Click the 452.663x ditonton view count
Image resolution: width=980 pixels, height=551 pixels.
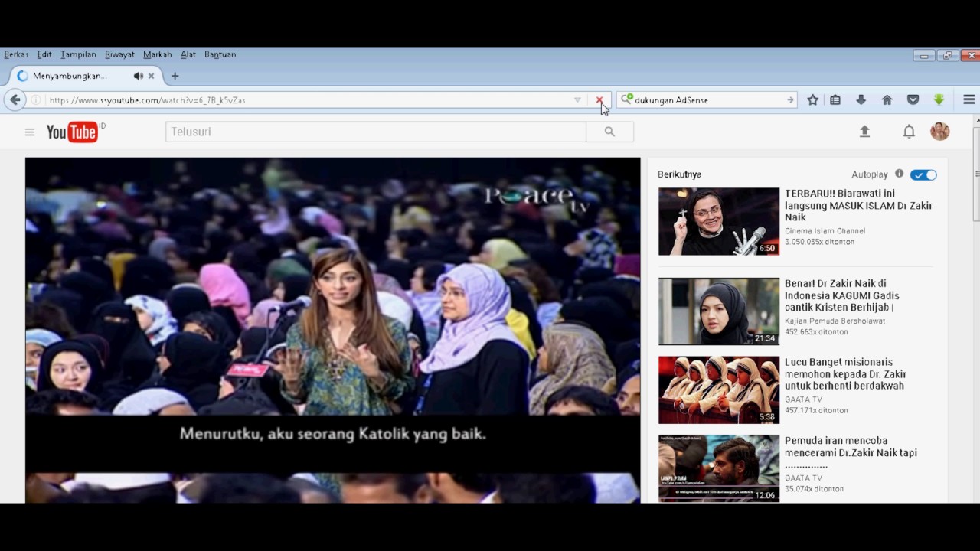pyautogui.click(x=816, y=332)
